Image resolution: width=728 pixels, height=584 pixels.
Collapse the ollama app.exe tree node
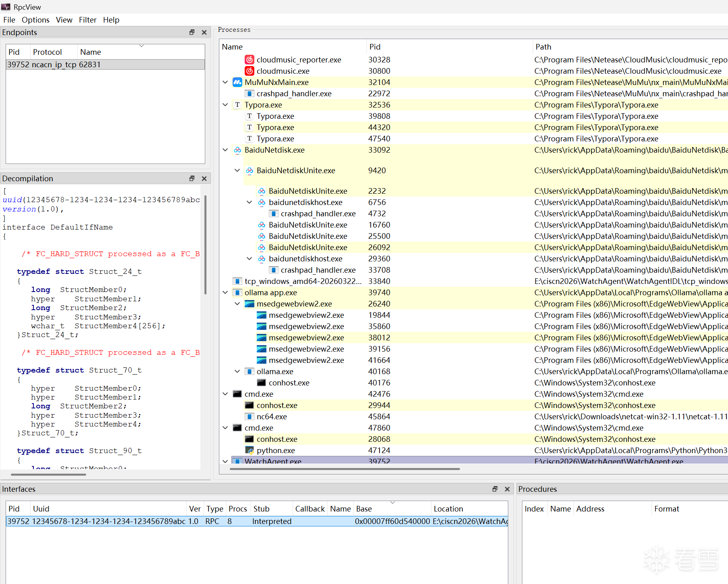click(225, 292)
